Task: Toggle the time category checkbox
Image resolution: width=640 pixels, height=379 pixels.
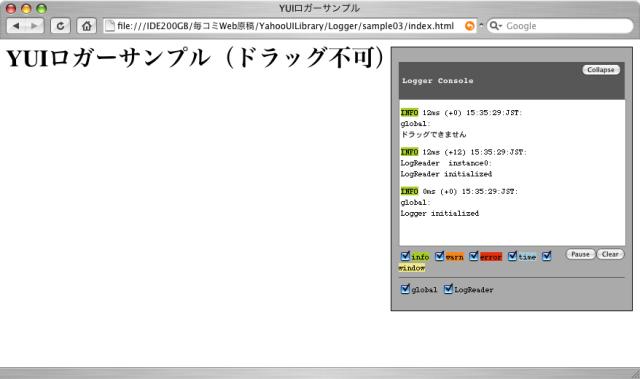Action: (x=512, y=256)
